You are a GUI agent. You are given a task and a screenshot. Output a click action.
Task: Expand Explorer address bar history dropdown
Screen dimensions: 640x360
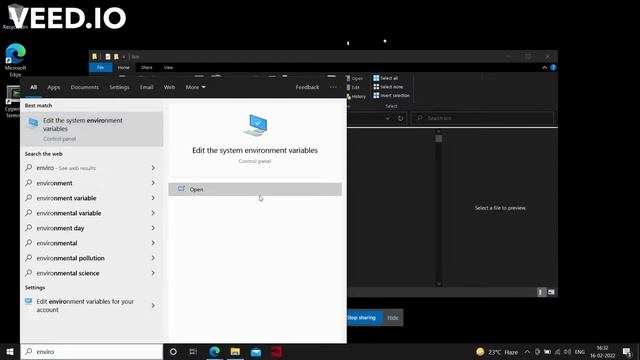point(387,118)
